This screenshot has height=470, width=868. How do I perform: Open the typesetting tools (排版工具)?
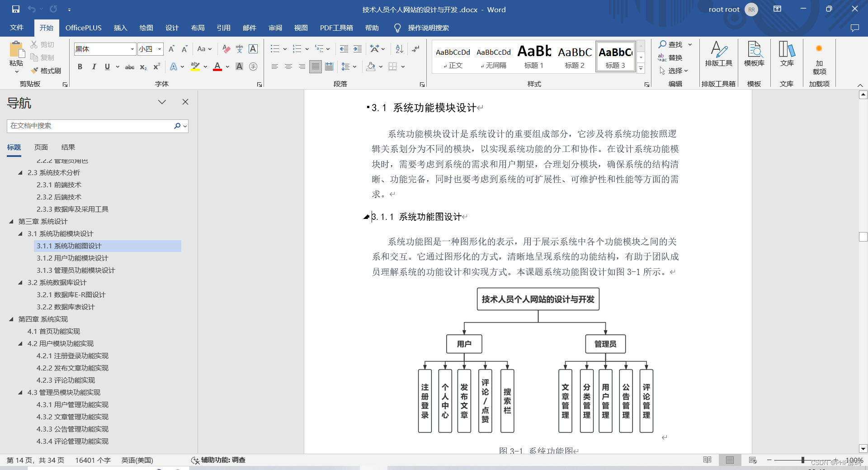[718, 54]
